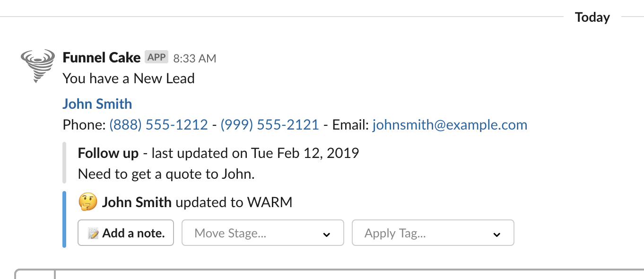
Task: Click the johnsmith@example.com email link
Action: click(x=450, y=125)
